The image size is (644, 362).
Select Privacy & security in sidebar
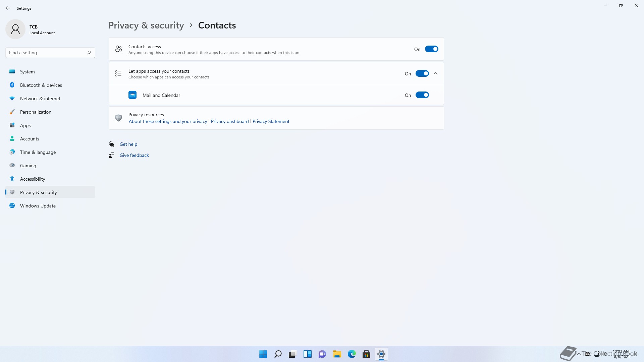click(50, 192)
